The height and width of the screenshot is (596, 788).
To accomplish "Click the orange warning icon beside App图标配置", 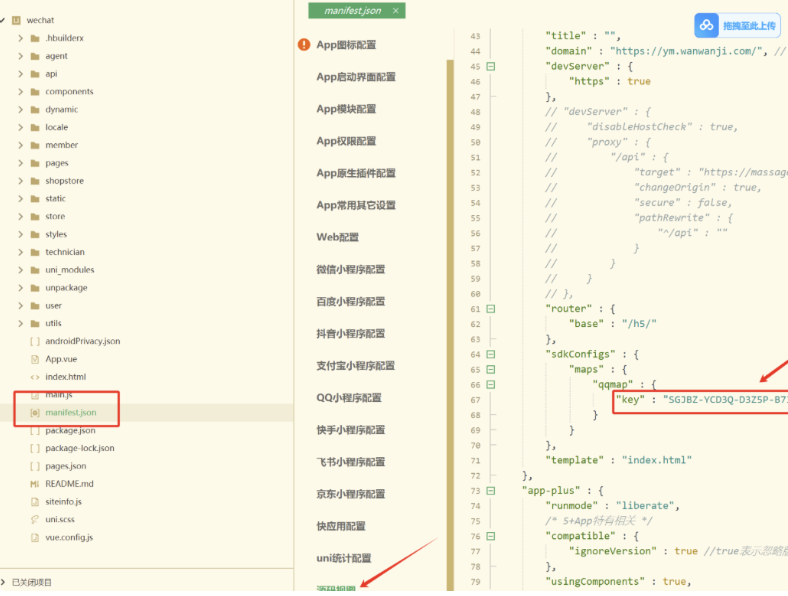I will click(303, 45).
